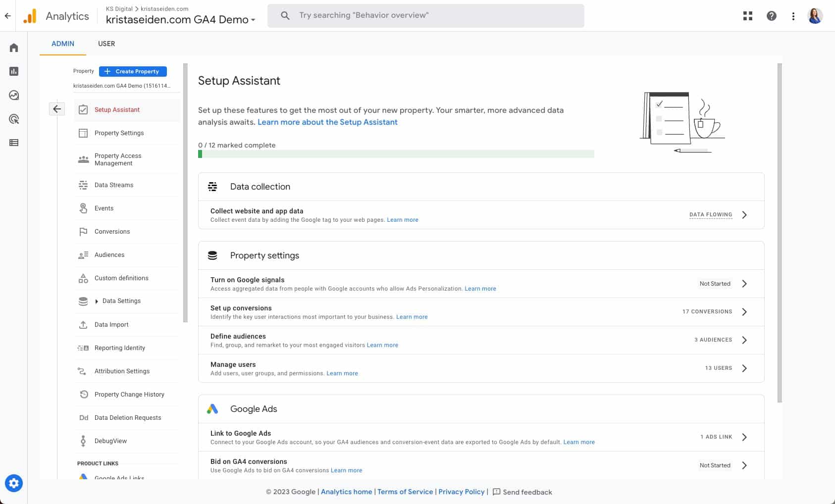Open the Home icon in the left navigation
The height and width of the screenshot is (504, 835).
click(13, 47)
